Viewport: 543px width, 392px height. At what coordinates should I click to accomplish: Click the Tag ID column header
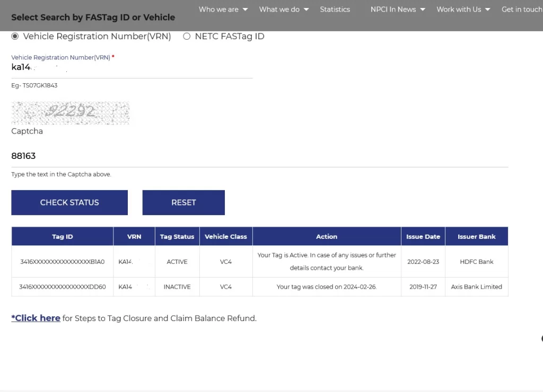pyautogui.click(x=62, y=236)
